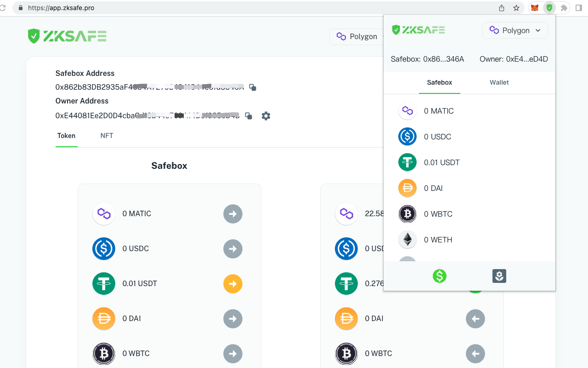Image resolution: width=588 pixels, height=368 pixels.
Task: Toggle the browser side panel icon
Action: click(579, 8)
